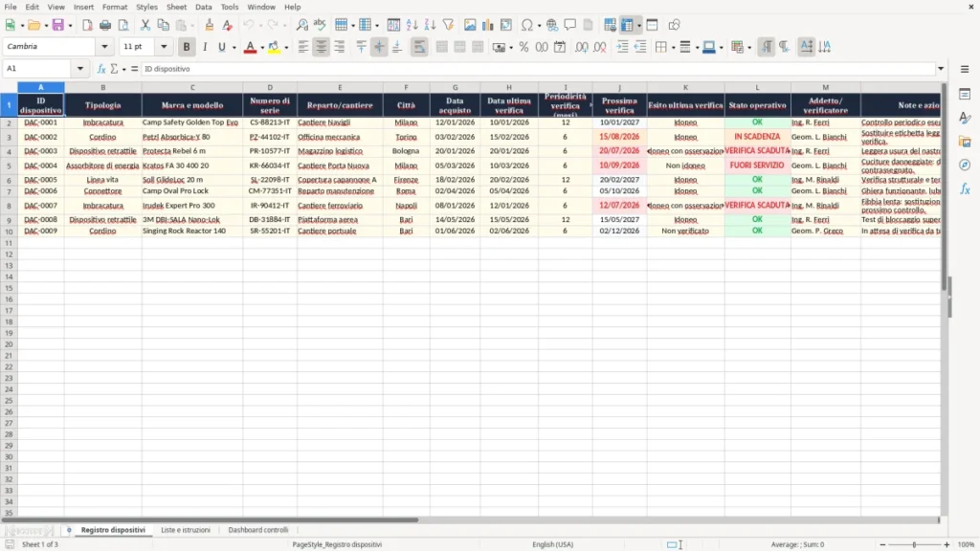Click the Clear Direct Formatting icon
The image size is (980, 551).
(228, 25)
